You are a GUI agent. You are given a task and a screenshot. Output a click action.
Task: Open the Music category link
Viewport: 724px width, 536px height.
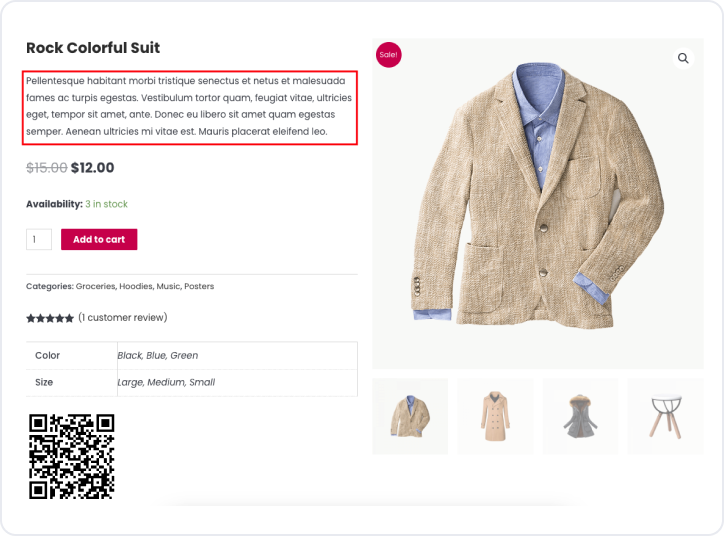[x=168, y=286]
